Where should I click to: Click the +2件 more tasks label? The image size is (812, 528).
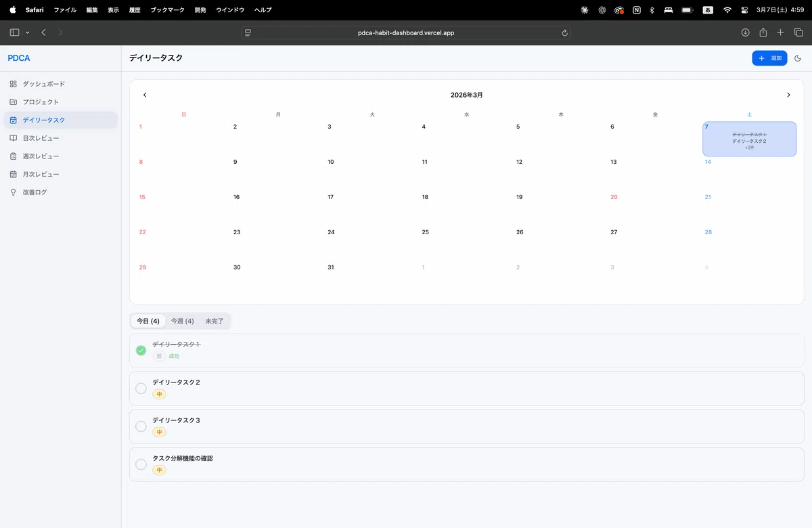[749, 148]
